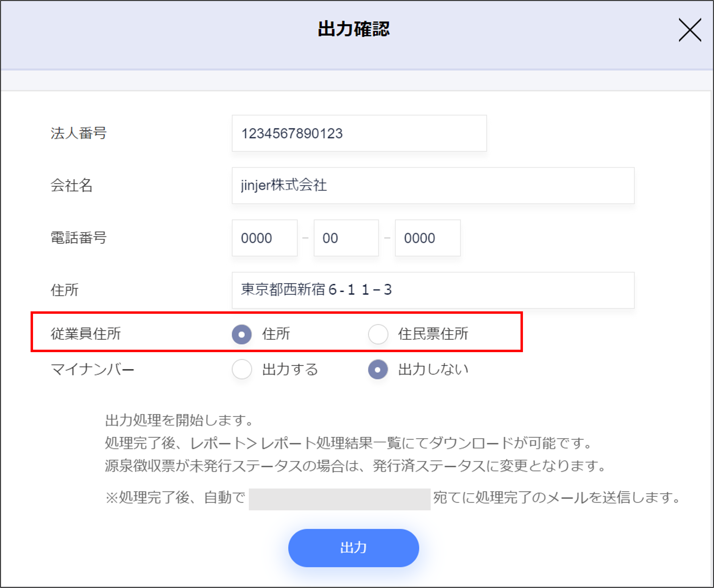Focus the 会社名 text field
Image resolution: width=714 pixels, height=588 pixels.
[433, 186]
